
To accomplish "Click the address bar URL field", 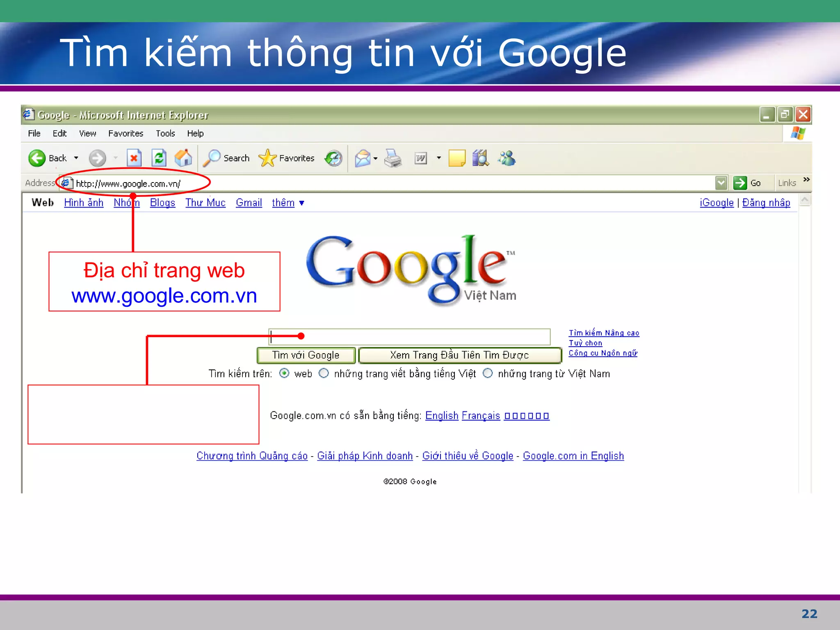I will 394,183.
